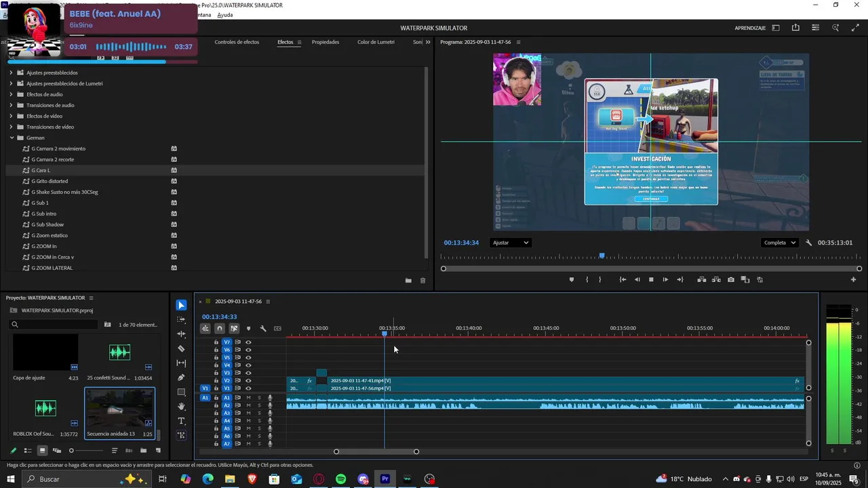Delete custom item trash icon in Effects

[x=423, y=281]
